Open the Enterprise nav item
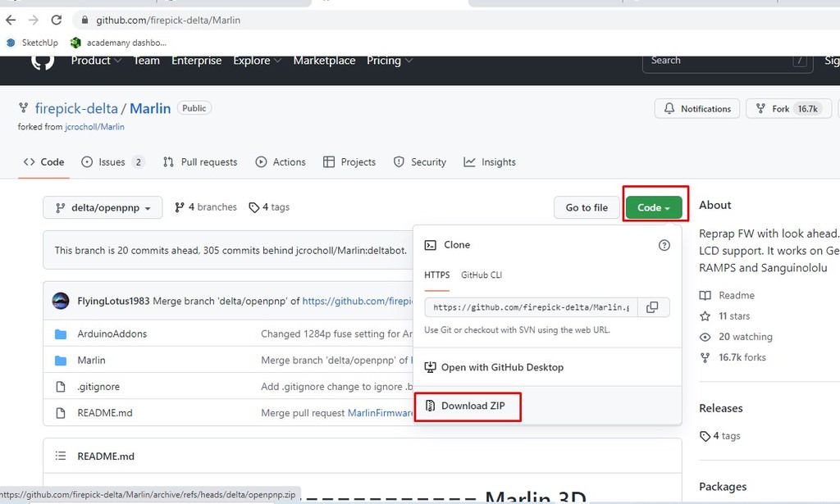 click(196, 61)
